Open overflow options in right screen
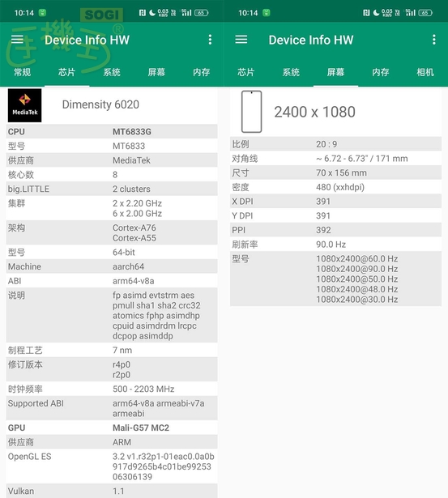The height and width of the screenshot is (498, 448). [434, 40]
